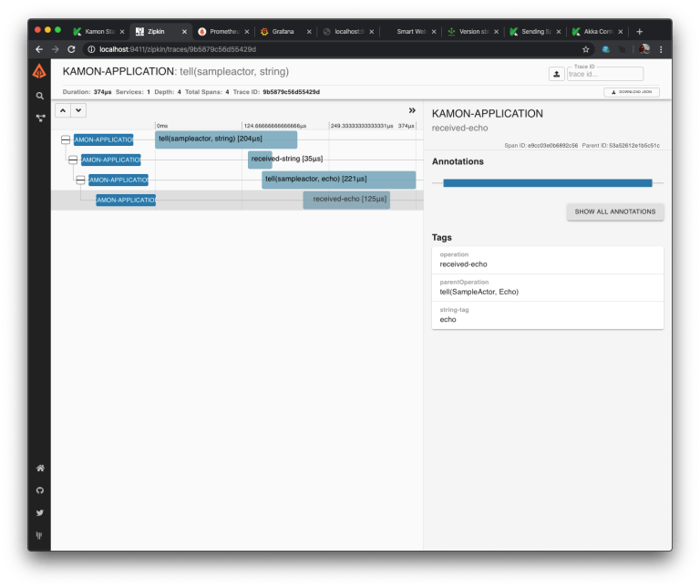Bookmark page with the star icon
700x588 pixels.
click(x=586, y=49)
